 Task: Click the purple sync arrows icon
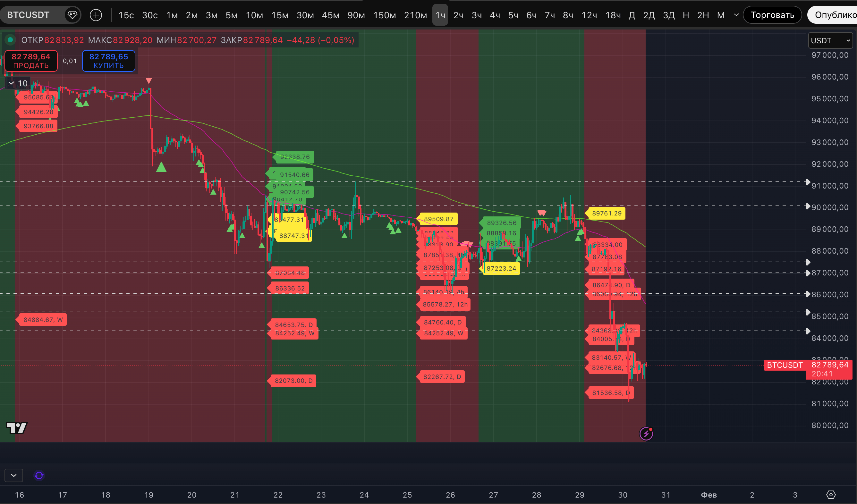[x=39, y=475]
